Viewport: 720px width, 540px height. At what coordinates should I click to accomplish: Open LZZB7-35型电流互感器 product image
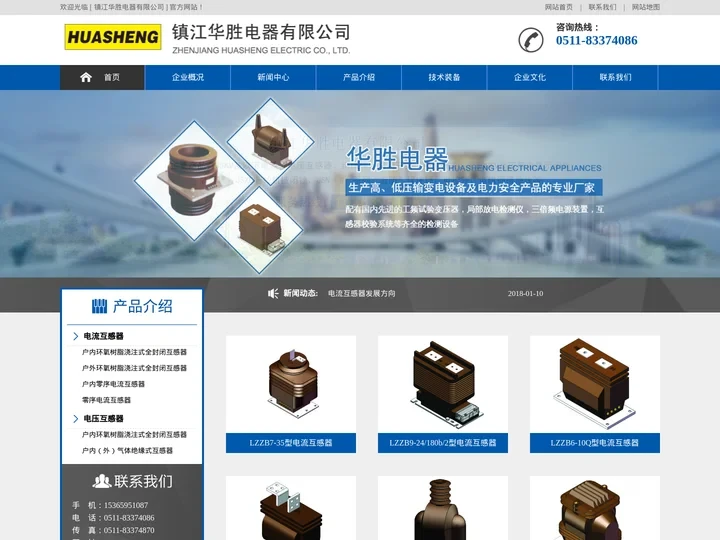[291, 384]
